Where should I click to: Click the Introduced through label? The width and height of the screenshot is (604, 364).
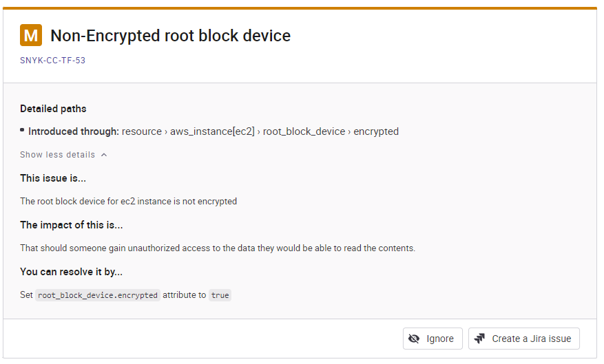[x=74, y=131]
